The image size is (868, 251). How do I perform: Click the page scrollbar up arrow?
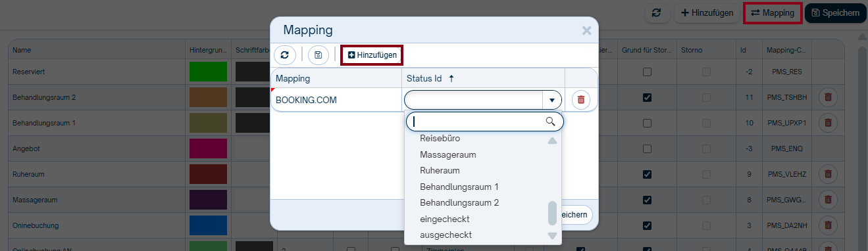click(x=862, y=37)
